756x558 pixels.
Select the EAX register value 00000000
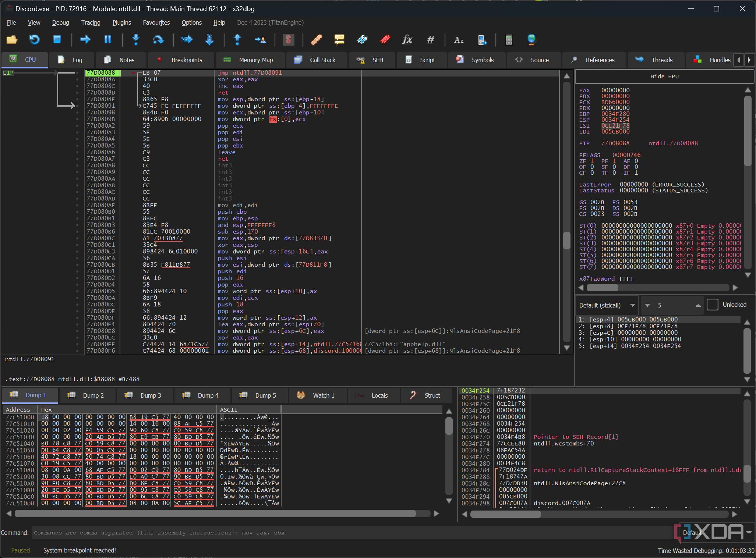click(x=615, y=90)
